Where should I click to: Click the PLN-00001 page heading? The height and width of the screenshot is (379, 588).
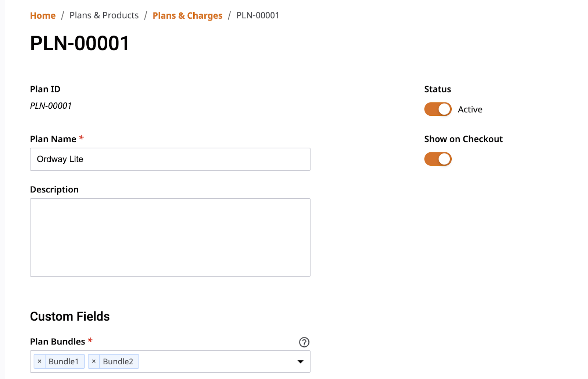pyautogui.click(x=80, y=43)
